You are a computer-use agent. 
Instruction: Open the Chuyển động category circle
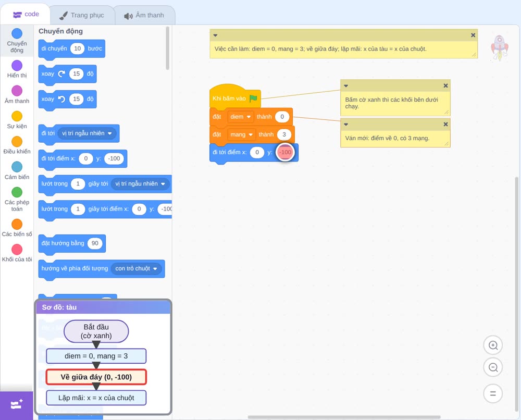pyautogui.click(x=17, y=33)
